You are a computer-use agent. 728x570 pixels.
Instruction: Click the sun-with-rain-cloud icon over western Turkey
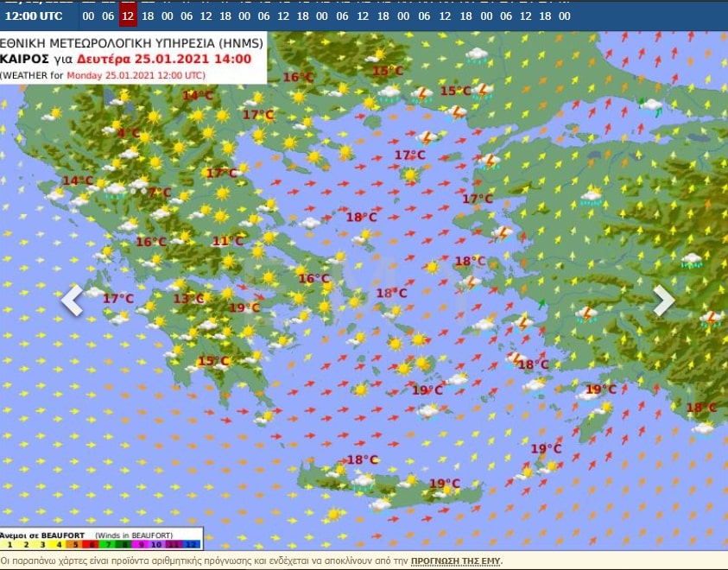(x=592, y=197)
